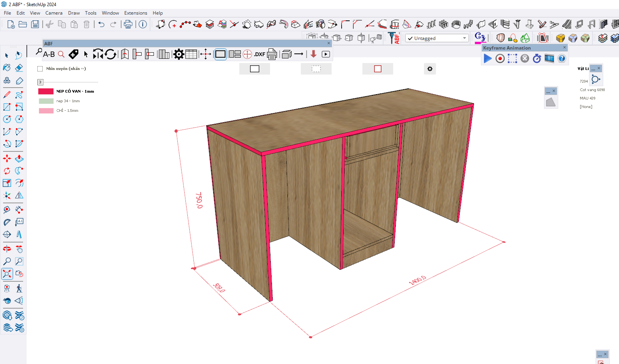Play the keyframe animation

click(x=487, y=58)
